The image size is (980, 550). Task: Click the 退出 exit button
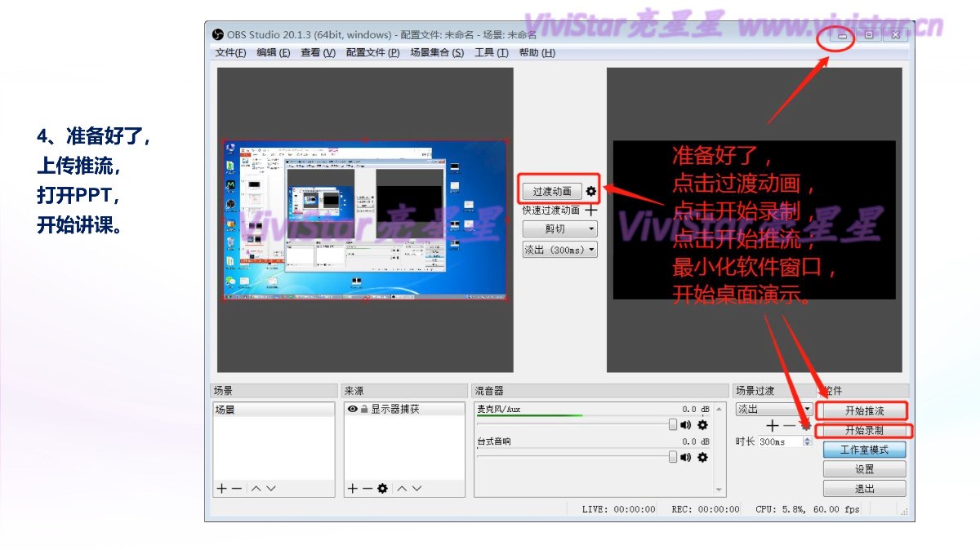pos(864,489)
